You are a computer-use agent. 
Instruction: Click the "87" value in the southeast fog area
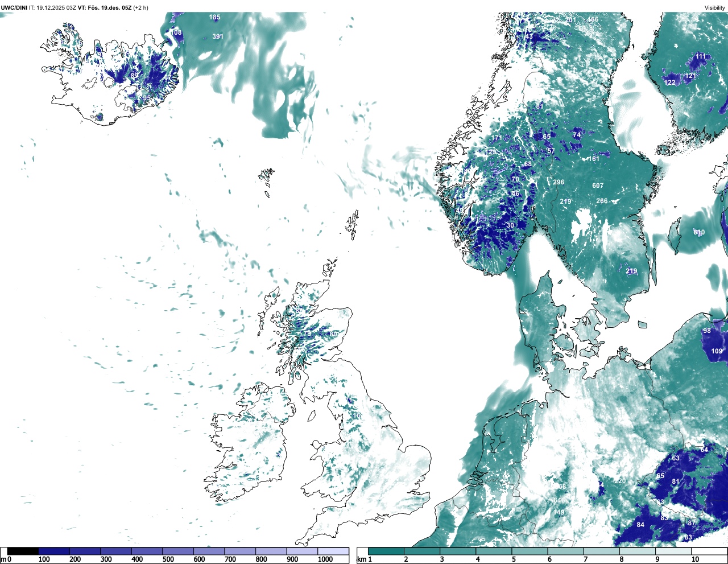coord(692,523)
